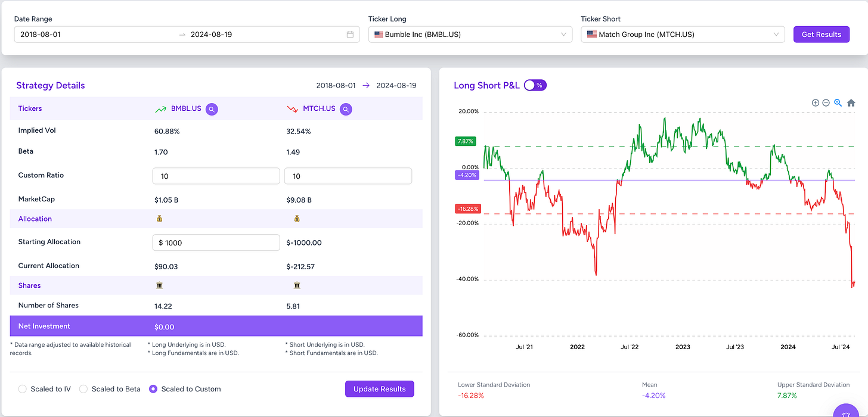Open the Ticker Long dropdown
This screenshot has height=417, width=868.
pos(470,35)
